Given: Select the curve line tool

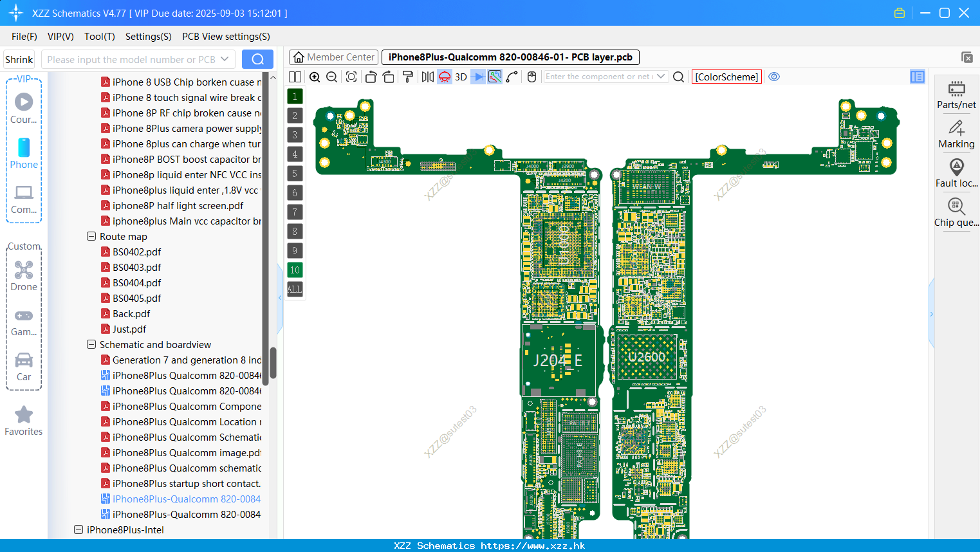Looking at the screenshot, I should click(x=512, y=77).
